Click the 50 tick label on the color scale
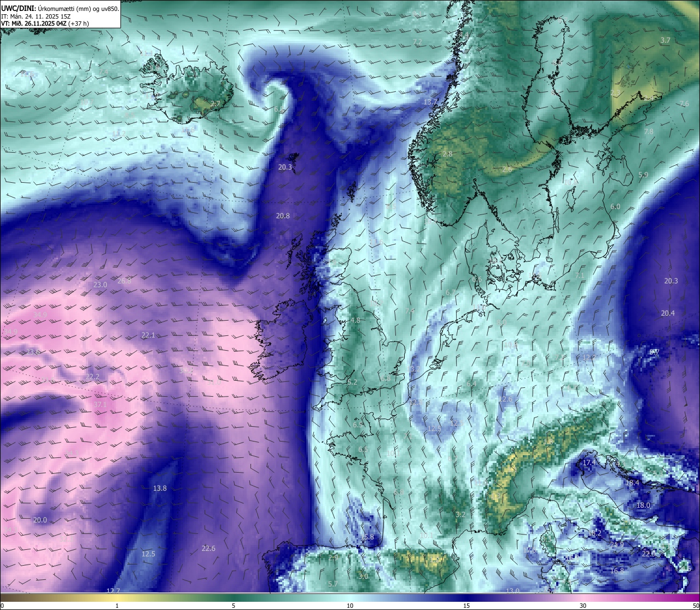This screenshot has width=700, height=610. pyautogui.click(x=696, y=606)
